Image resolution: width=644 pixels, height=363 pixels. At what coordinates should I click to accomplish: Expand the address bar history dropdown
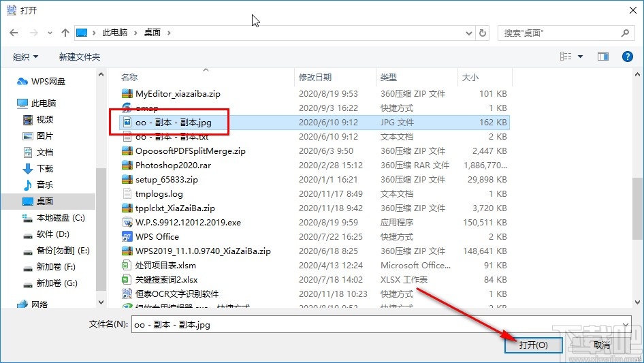tap(469, 33)
